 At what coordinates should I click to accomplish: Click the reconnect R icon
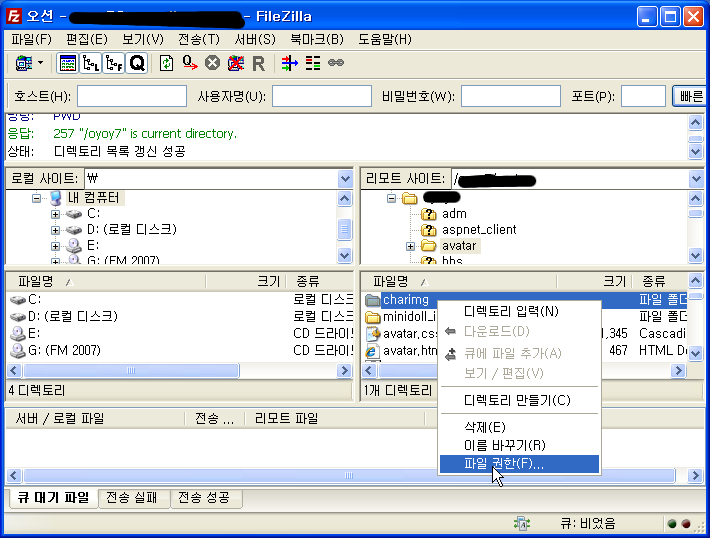pos(258,63)
